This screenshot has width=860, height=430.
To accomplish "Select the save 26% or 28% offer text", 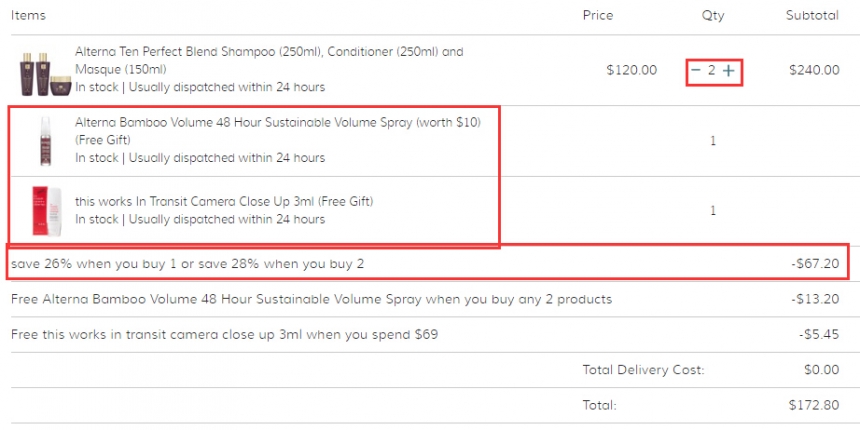I will coord(187,264).
